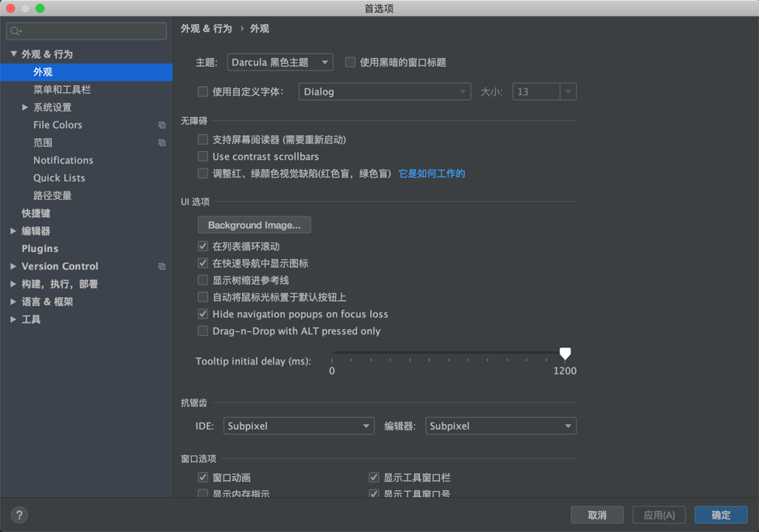Viewport: 759px width, 532px height.
Task: Open the Background Image dialog
Action: [254, 225]
